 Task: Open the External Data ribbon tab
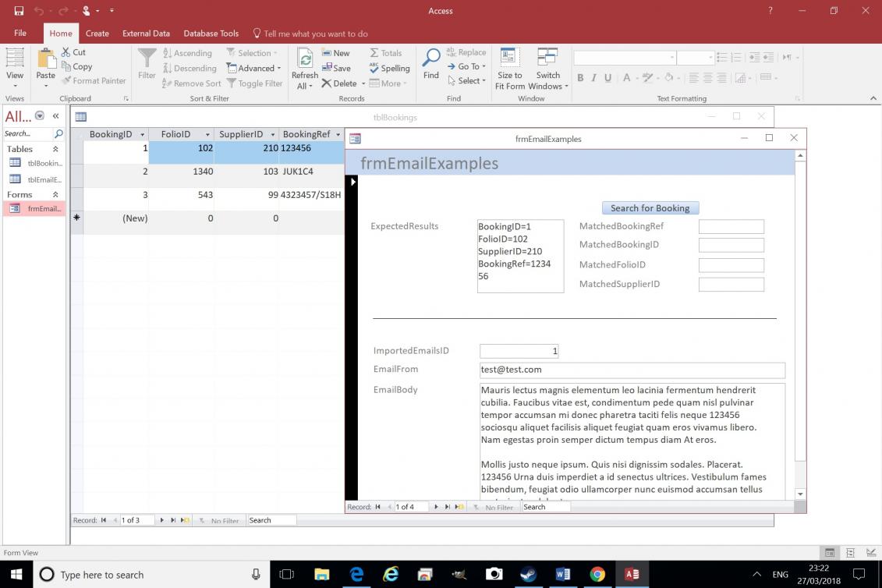[146, 34]
